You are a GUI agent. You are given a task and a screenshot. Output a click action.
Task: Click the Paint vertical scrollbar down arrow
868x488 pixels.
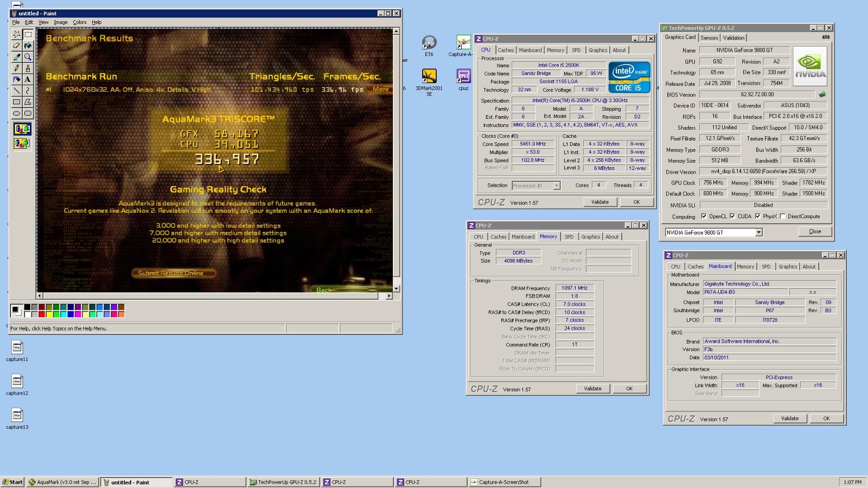[397, 289]
